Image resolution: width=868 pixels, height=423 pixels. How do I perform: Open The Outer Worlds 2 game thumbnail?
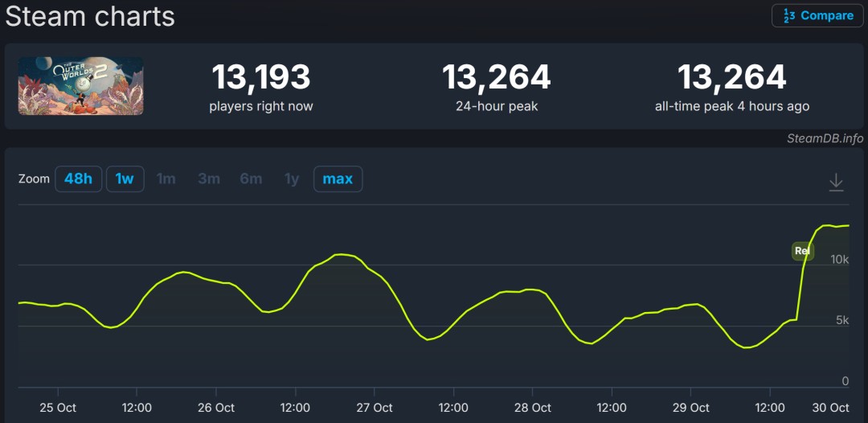tap(81, 86)
